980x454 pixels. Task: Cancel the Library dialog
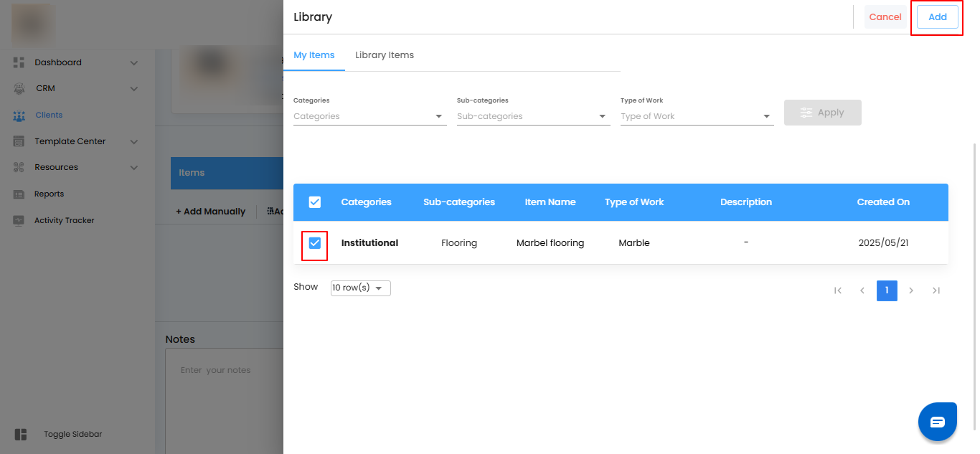pyautogui.click(x=885, y=17)
